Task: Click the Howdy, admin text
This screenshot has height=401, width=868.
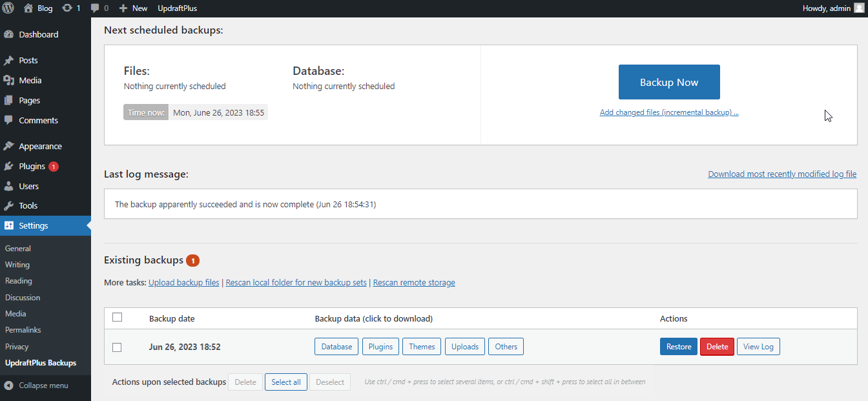Action: pos(827,8)
